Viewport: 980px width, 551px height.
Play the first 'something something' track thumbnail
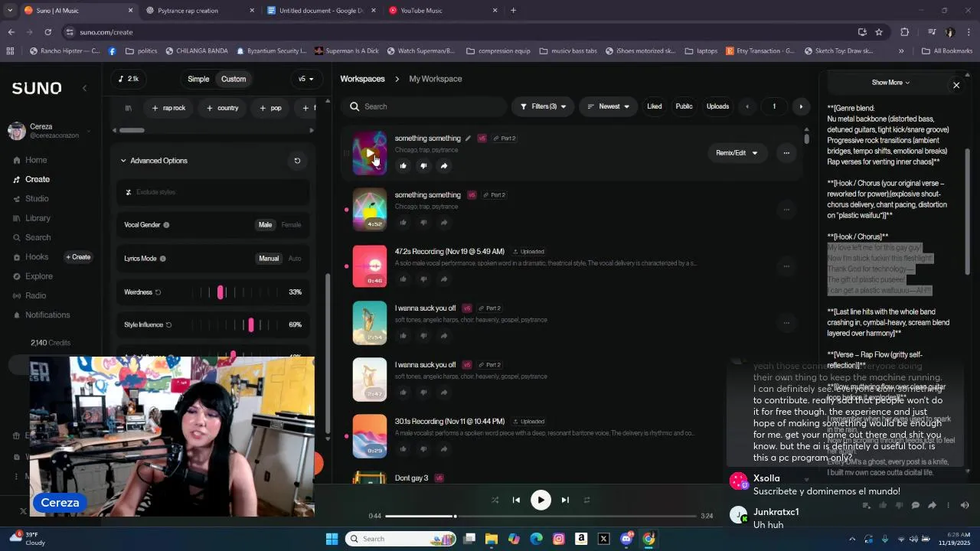[370, 153]
